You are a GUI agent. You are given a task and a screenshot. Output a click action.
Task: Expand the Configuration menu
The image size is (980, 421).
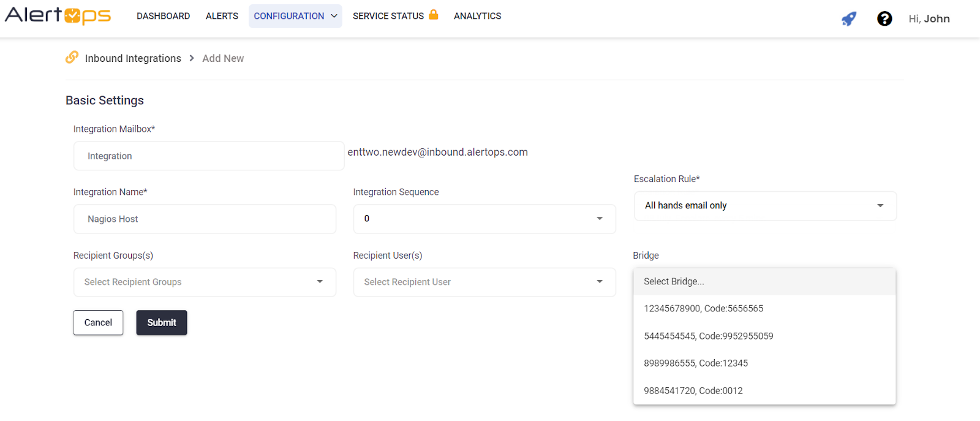point(295,16)
